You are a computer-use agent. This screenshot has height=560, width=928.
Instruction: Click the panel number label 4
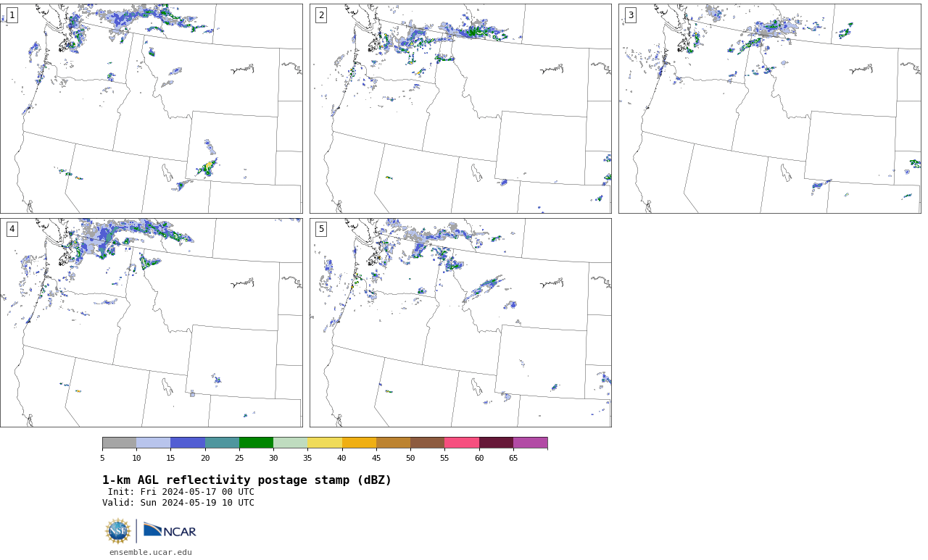[x=12, y=229]
